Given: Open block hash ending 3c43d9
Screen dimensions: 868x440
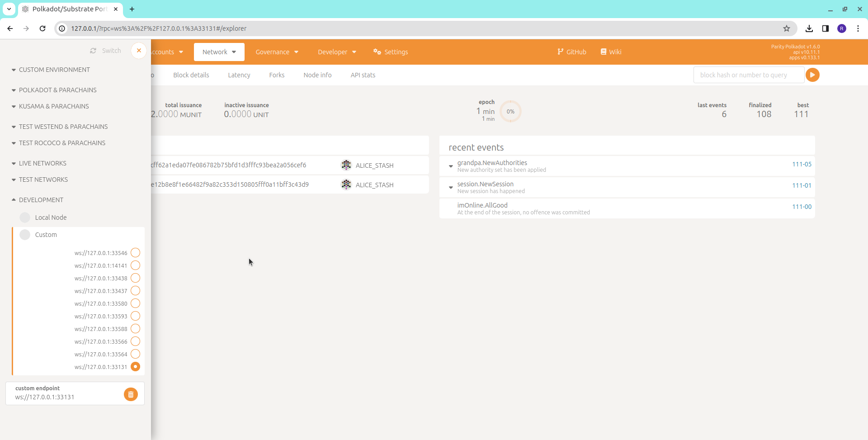Looking at the screenshot, I should click(230, 185).
